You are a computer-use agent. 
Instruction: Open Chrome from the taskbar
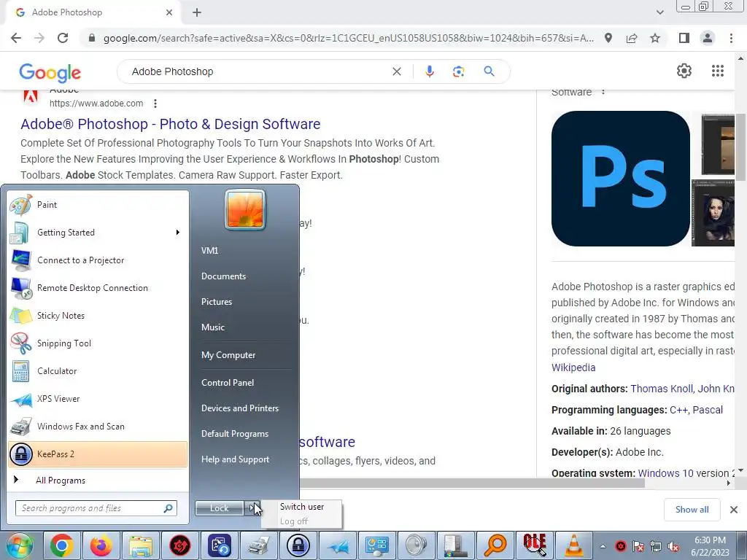pos(61,545)
